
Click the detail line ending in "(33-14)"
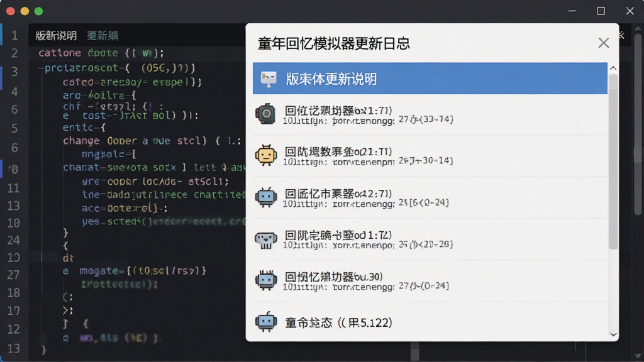tap(368, 120)
